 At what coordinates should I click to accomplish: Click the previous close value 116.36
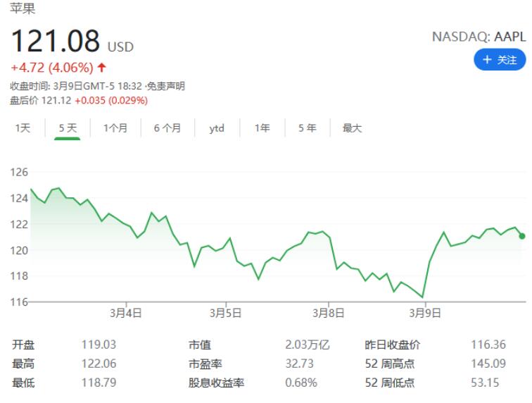488,345
